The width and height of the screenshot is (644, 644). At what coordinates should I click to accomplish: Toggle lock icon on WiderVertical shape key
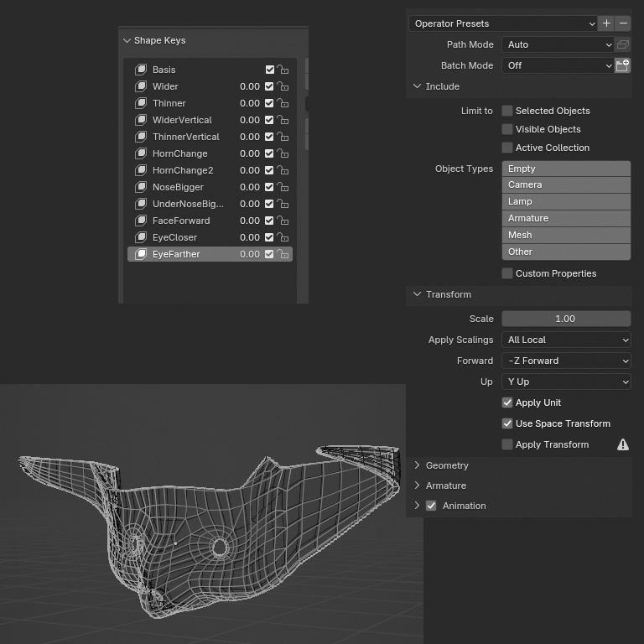coord(283,120)
